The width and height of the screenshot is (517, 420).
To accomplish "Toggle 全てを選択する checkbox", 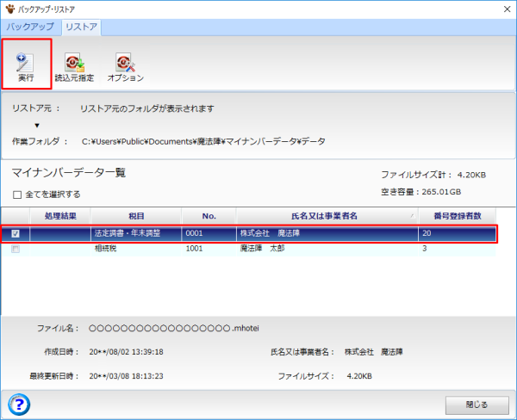I will tap(17, 195).
